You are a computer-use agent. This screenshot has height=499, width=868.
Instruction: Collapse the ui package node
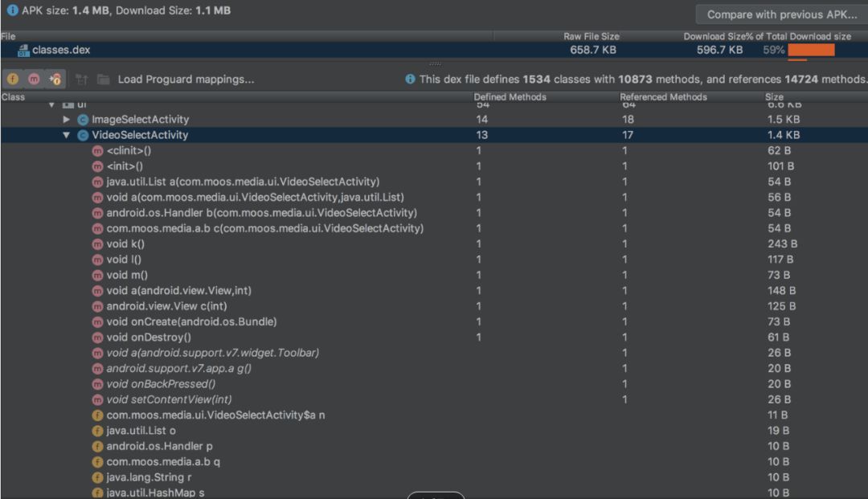coord(51,104)
